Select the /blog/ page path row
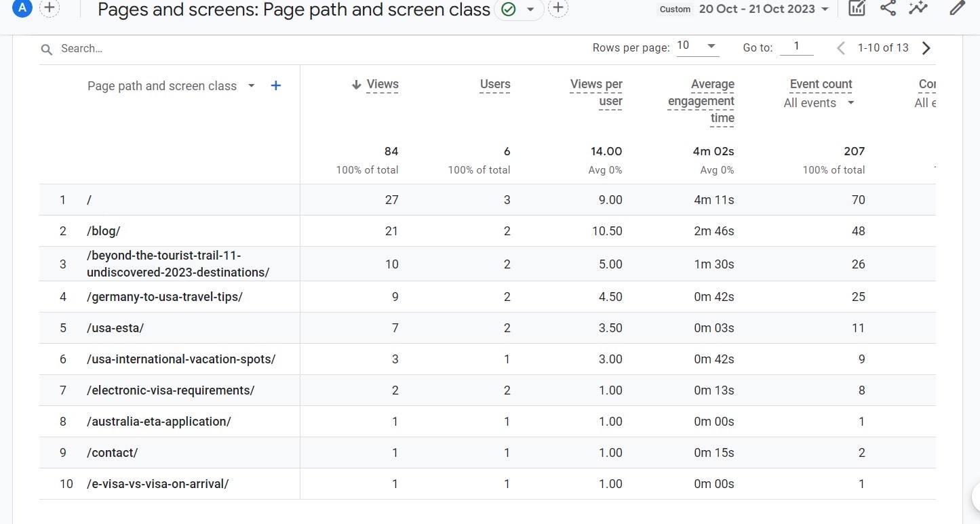This screenshot has height=524, width=980. coord(104,231)
